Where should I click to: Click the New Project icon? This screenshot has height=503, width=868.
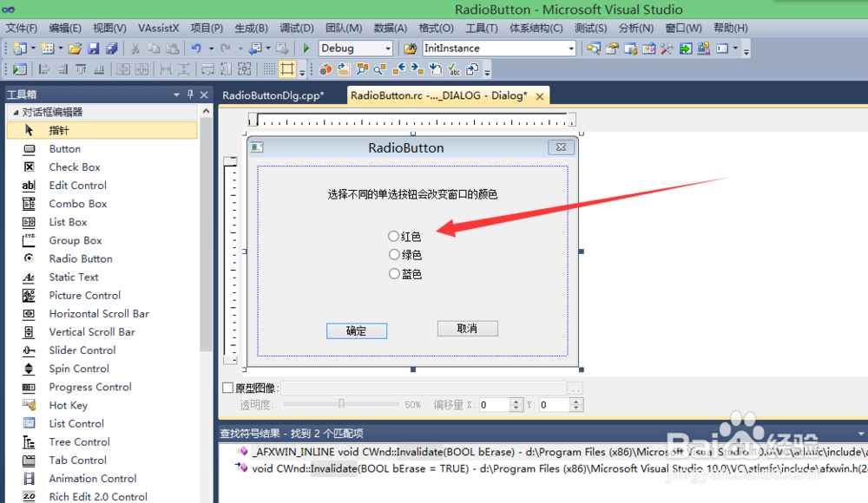[20, 49]
